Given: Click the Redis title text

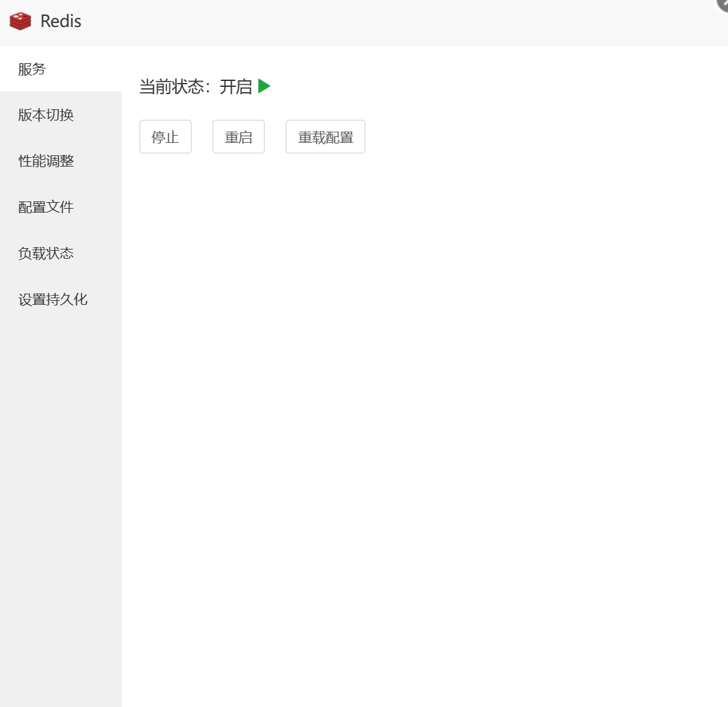Looking at the screenshot, I should click(x=61, y=21).
